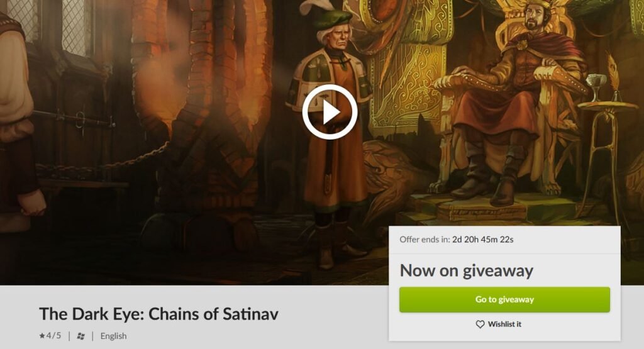This screenshot has height=349, width=644.
Task: Click the Windows platform icon
Action: (x=80, y=336)
